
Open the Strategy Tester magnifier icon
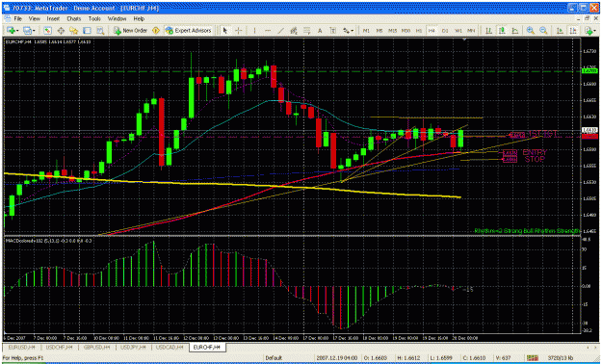click(x=100, y=31)
